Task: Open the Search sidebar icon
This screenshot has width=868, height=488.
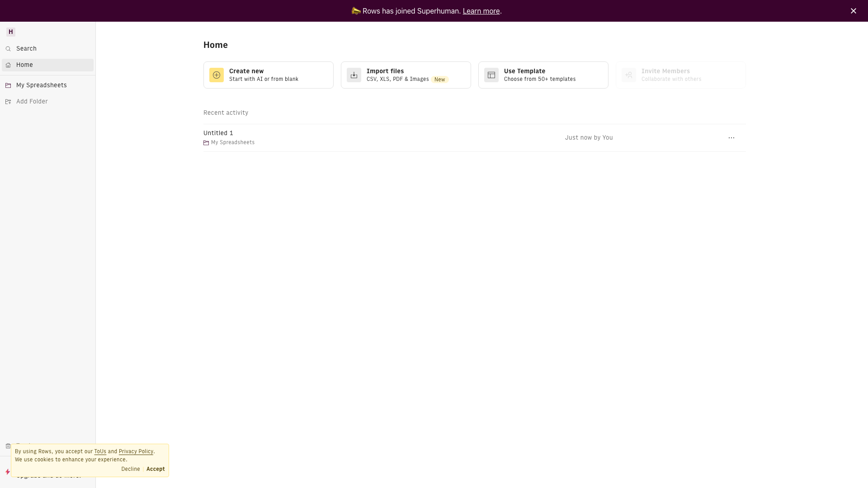Action: coord(8,48)
